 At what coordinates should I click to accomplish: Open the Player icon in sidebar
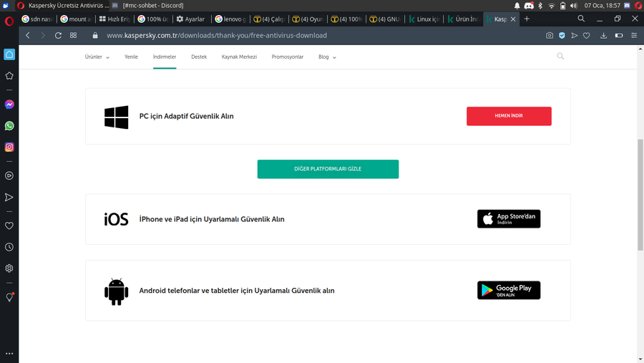coord(9,176)
